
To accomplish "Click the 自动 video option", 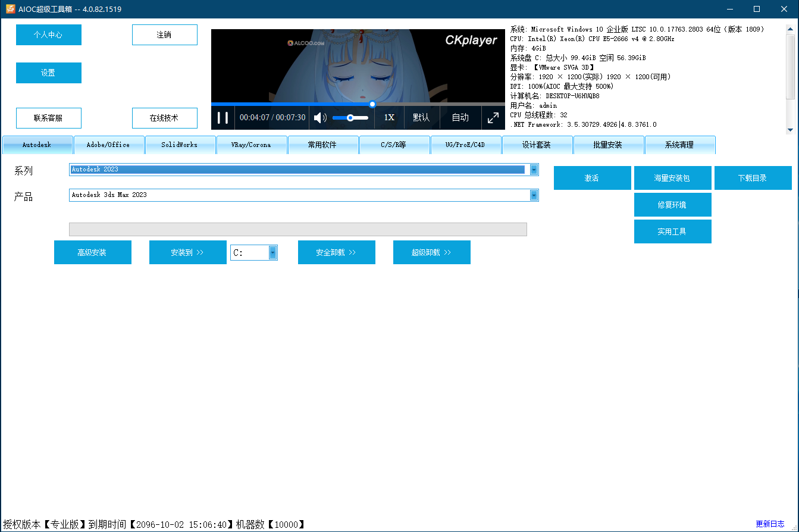I will [460, 117].
